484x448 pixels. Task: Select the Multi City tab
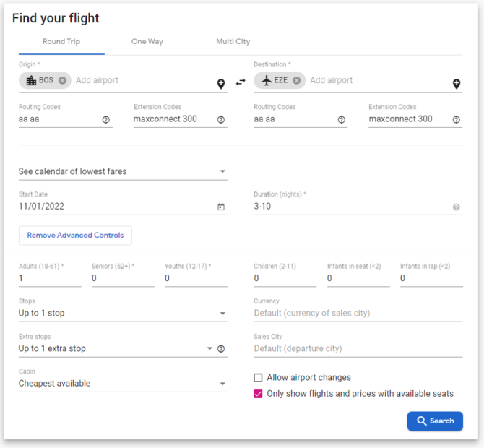[233, 42]
